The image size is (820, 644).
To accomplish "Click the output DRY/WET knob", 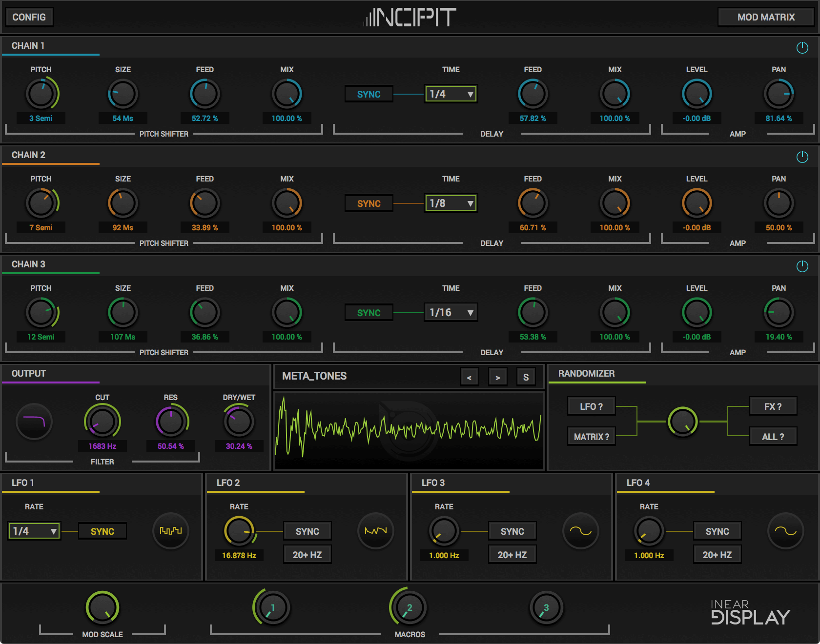I will click(239, 422).
